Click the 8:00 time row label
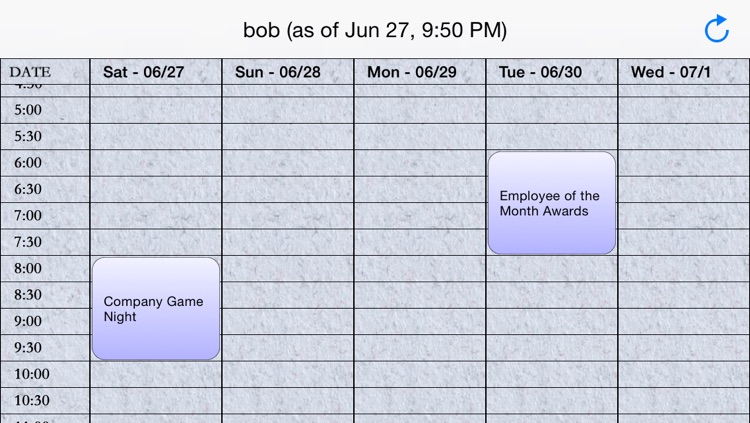750x423 pixels. point(28,268)
